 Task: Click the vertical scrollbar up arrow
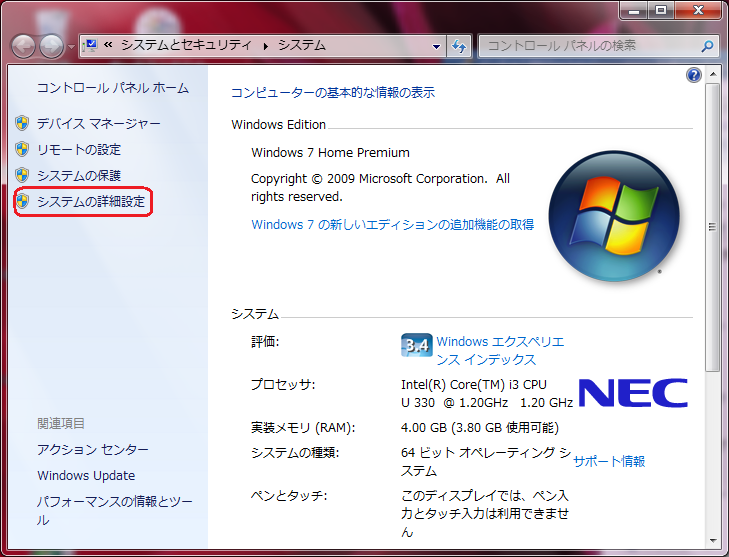click(713, 74)
